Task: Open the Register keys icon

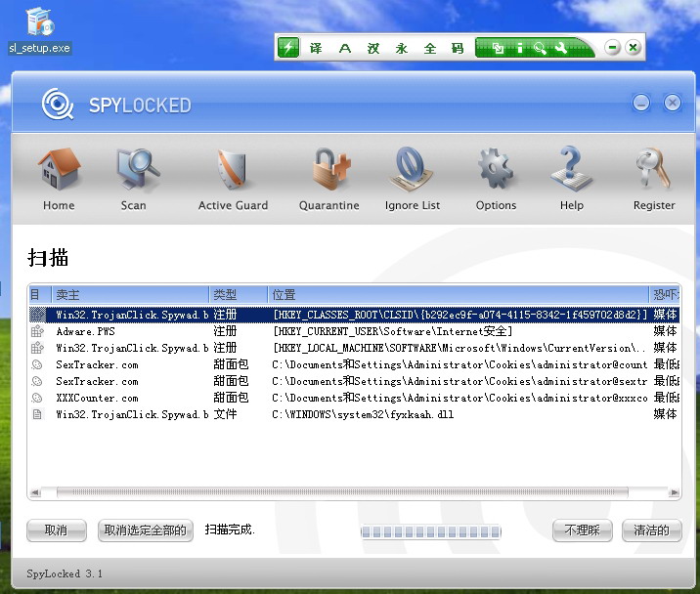Action: point(653,168)
